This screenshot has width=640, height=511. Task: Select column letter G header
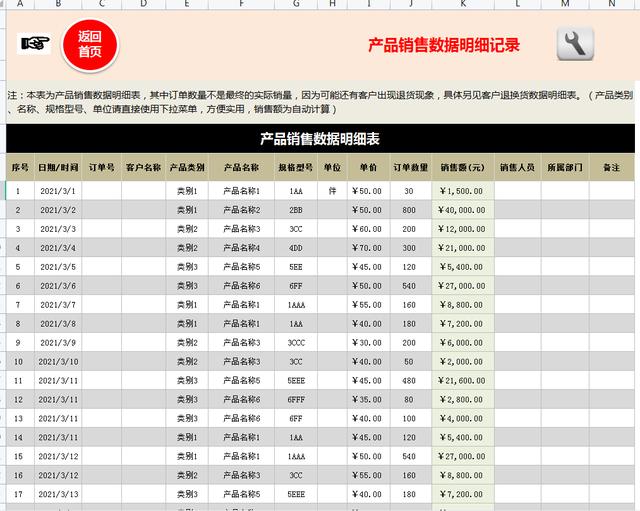[x=296, y=4]
